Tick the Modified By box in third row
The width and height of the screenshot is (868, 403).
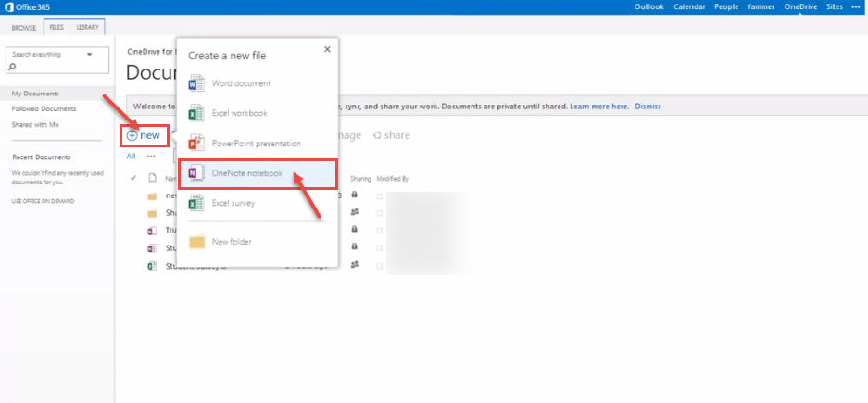[x=379, y=231]
